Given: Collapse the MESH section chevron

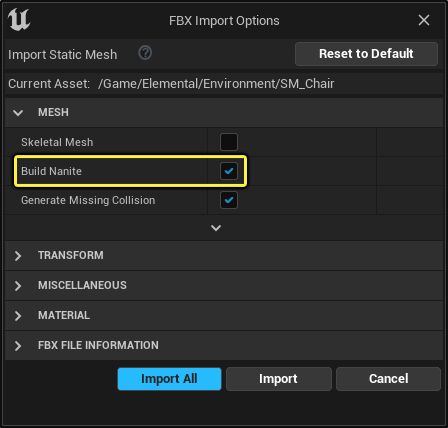Looking at the screenshot, I should (x=18, y=112).
